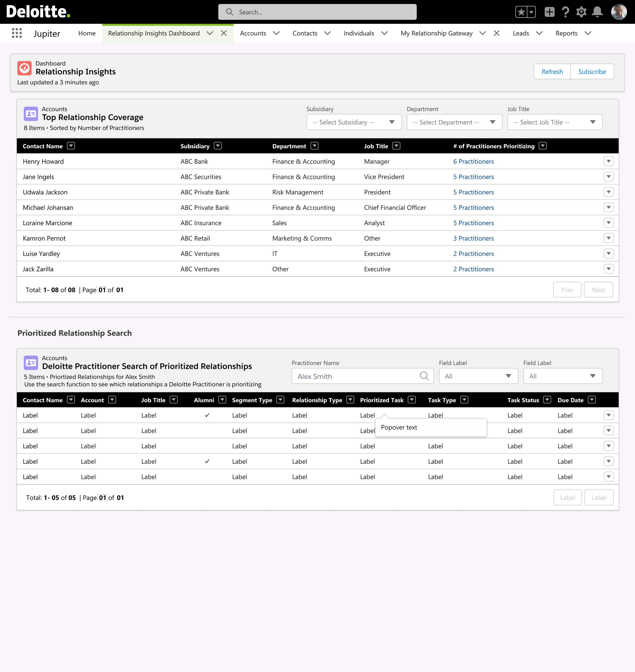Click the Popover text box

coord(431,427)
